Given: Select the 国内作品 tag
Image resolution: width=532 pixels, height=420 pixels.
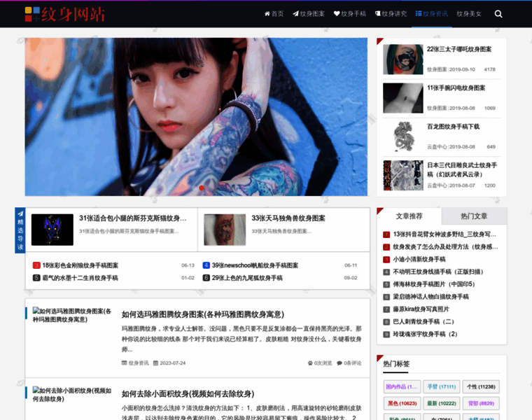Looking at the screenshot, I should coord(402,387).
